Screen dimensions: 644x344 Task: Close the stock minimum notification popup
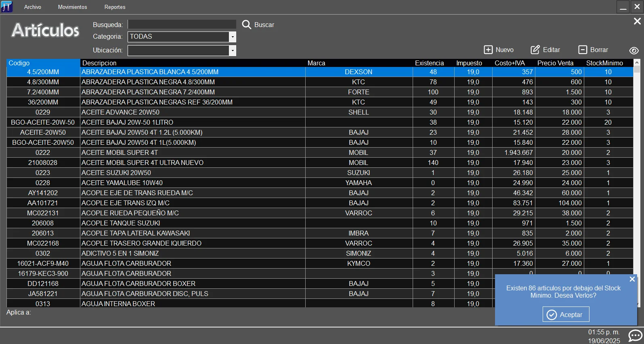(632, 279)
